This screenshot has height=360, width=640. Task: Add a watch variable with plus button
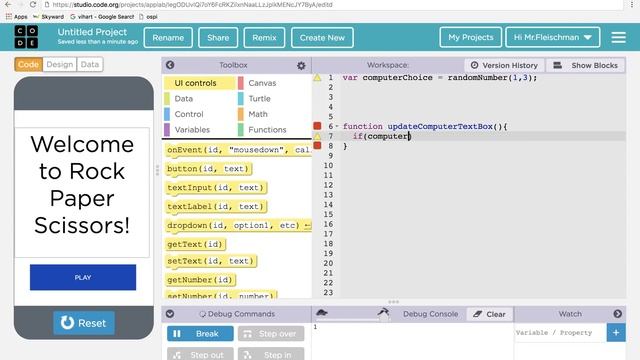(616, 333)
